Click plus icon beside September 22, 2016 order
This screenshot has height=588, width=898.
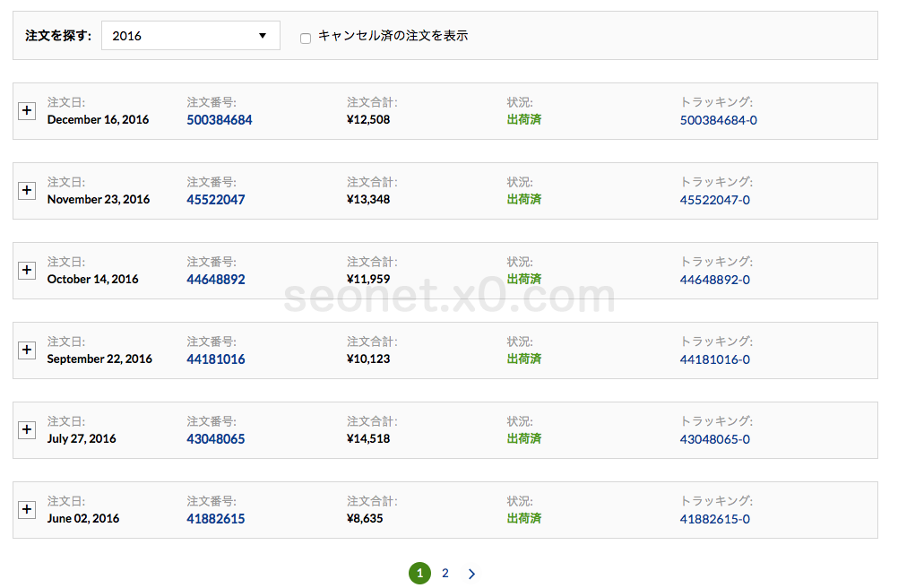(27, 350)
